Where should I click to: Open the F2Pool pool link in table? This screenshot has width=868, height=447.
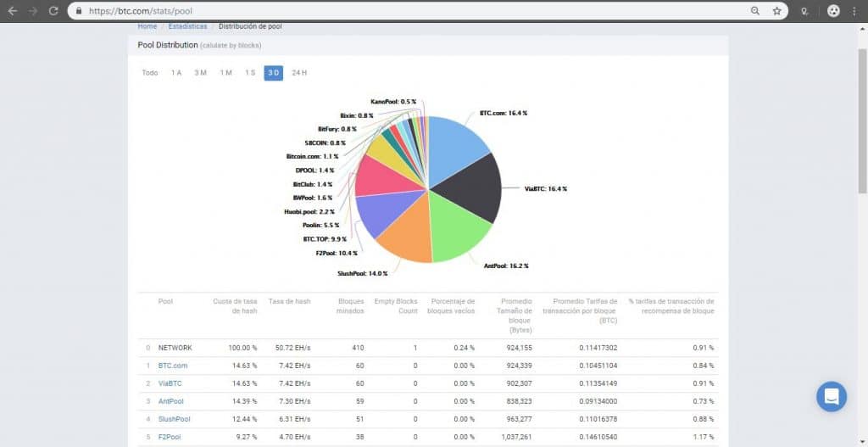pyautogui.click(x=170, y=437)
